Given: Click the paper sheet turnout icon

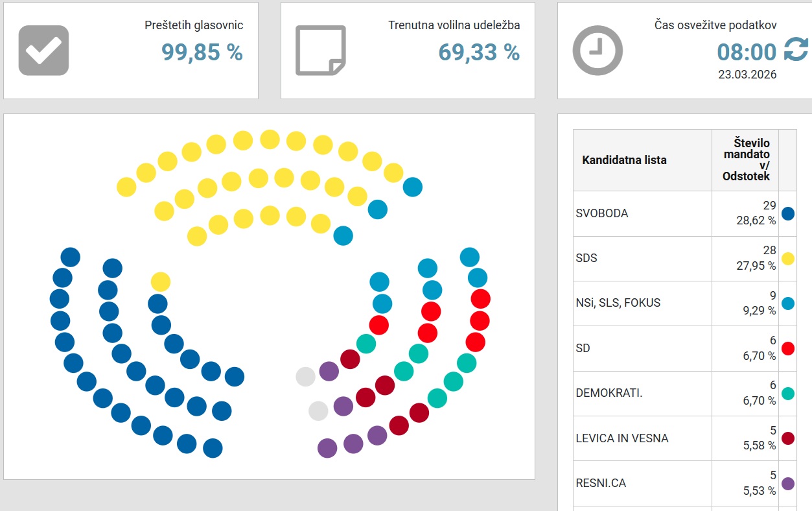Looking at the screenshot, I should point(321,51).
